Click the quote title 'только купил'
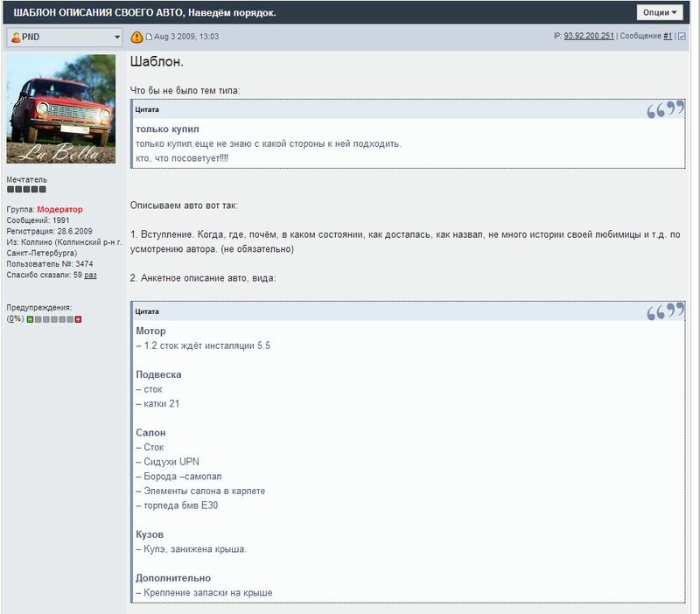This screenshot has height=614, width=700. 167,129
